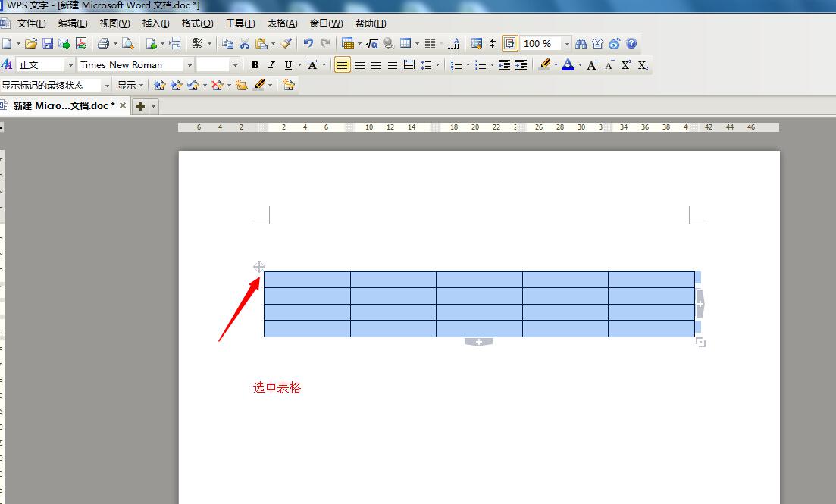
Task: Click the Format Painter brush icon
Action: tap(286, 44)
